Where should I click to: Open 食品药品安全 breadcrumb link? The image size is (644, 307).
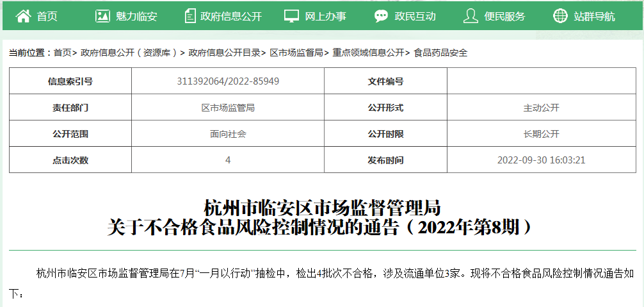[x=440, y=53]
